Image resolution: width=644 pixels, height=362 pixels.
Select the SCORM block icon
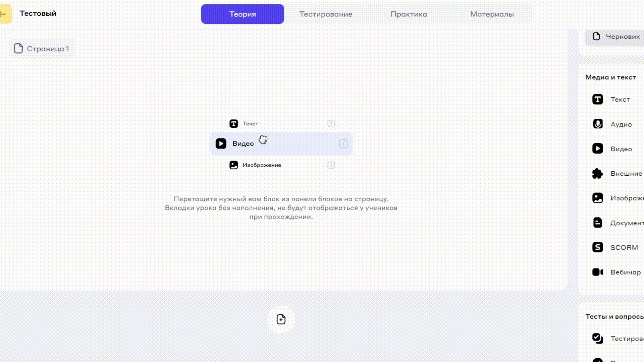click(x=597, y=247)
